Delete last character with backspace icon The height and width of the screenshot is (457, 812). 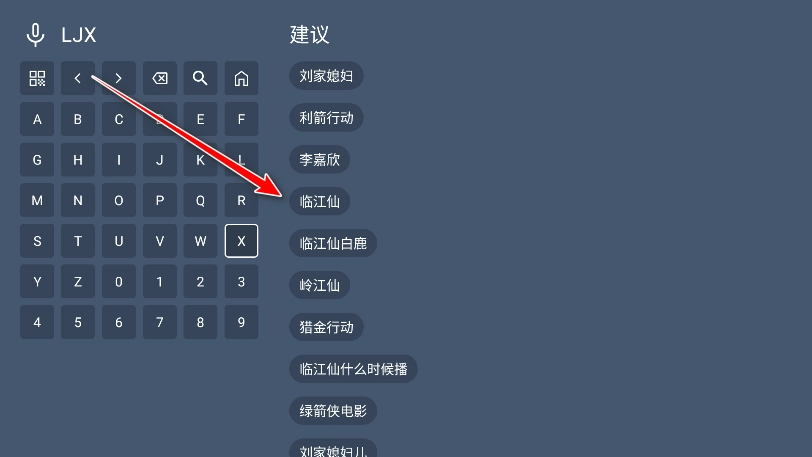tap(160, 78)
